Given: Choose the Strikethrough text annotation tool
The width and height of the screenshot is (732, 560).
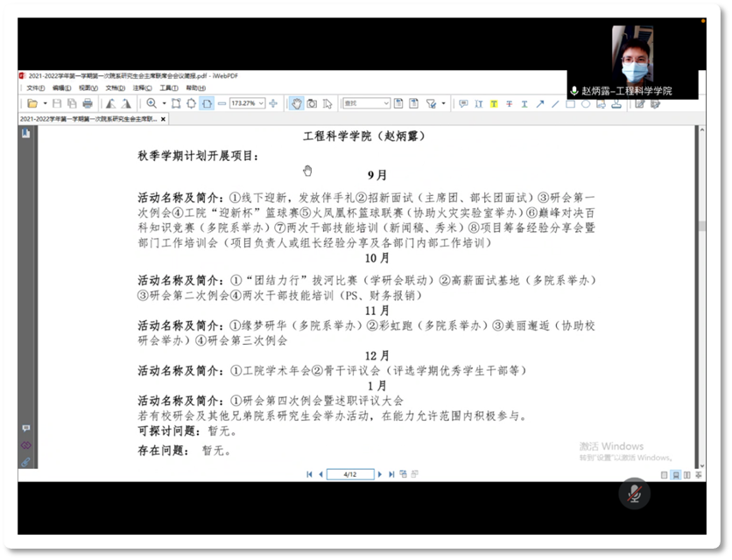Looking at the screenshot, I should pyautogui.click(x=508, y=103).
